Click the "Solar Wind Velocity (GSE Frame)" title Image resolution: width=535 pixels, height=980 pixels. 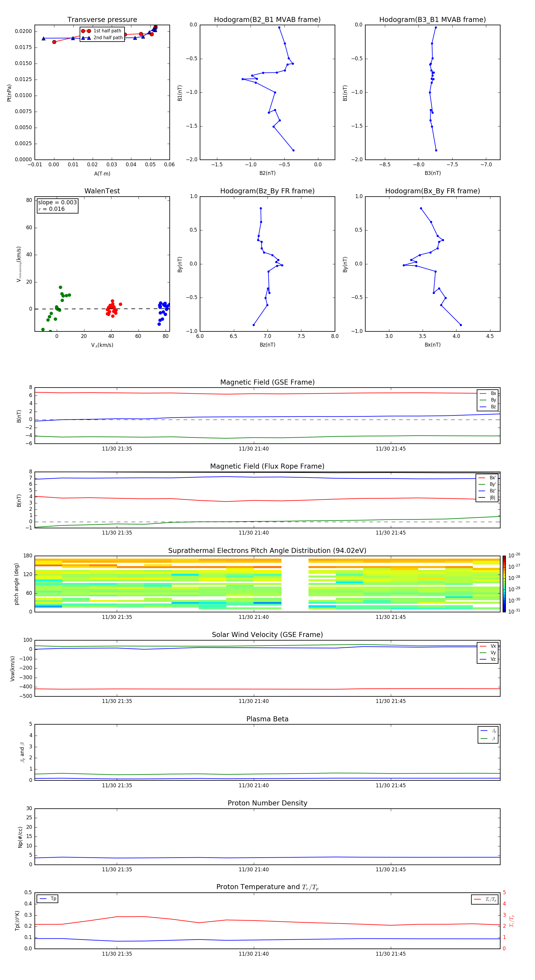click(267, 635)
